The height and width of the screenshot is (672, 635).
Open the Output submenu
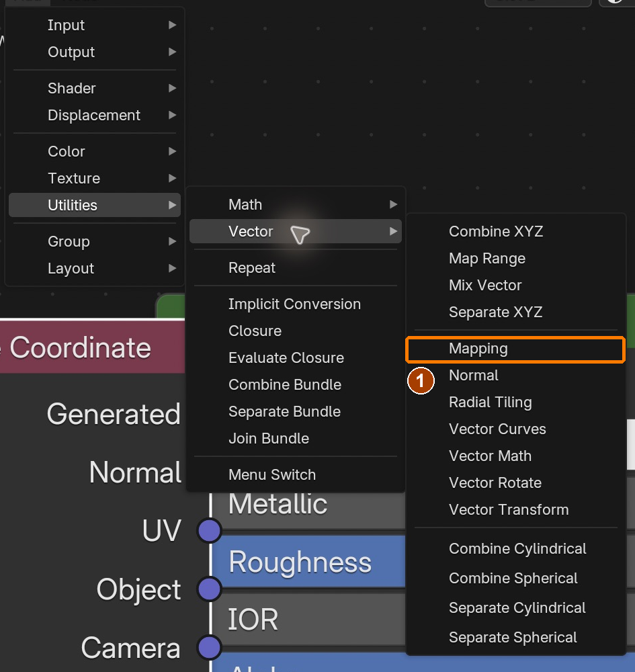(95, 52)
